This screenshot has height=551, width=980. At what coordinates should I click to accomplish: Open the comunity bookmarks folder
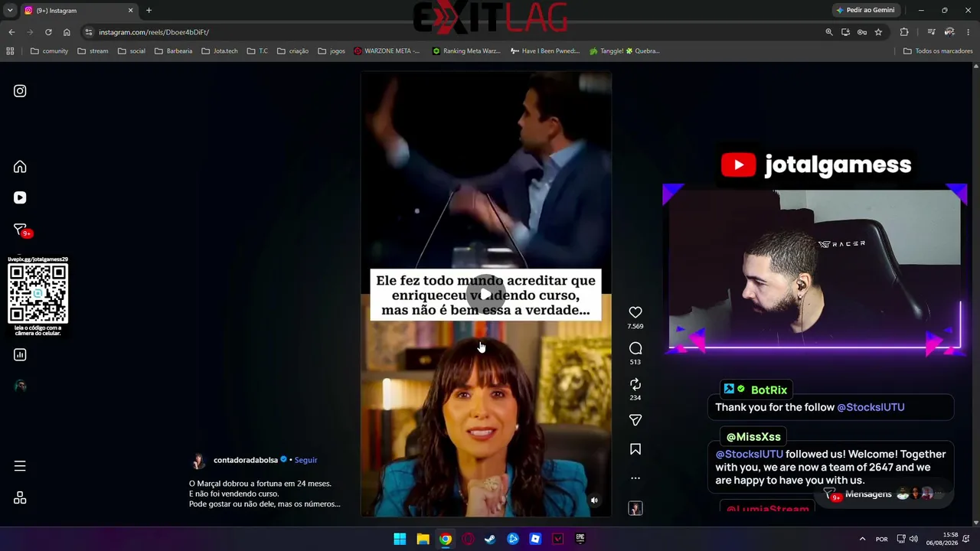(49, 51)
